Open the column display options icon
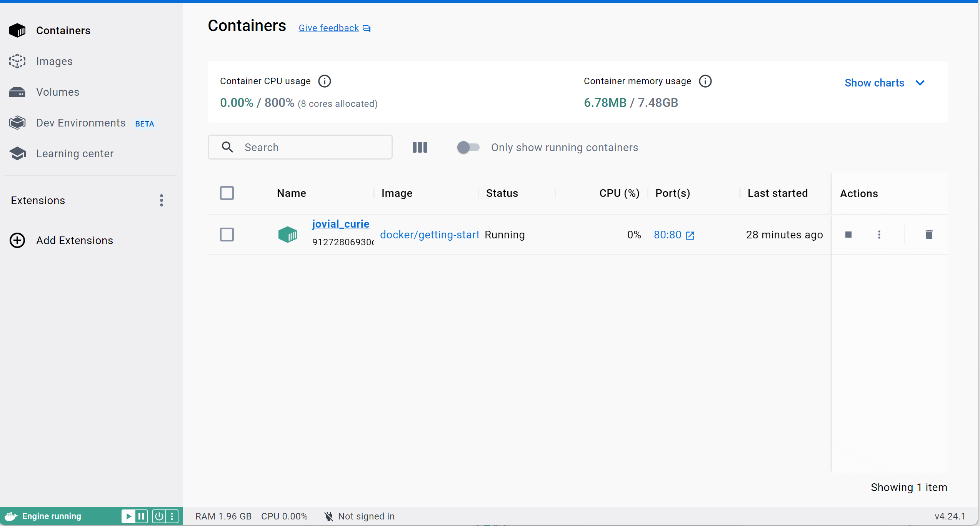The width and height of the screenshot is (980, 526). click(x=420, y=147)
